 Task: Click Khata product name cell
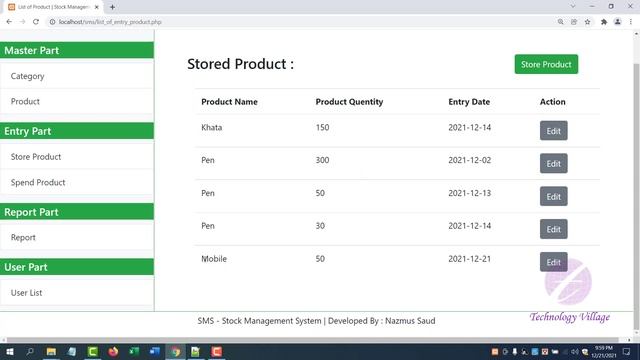pyautogui.click(x=212, y=127)
